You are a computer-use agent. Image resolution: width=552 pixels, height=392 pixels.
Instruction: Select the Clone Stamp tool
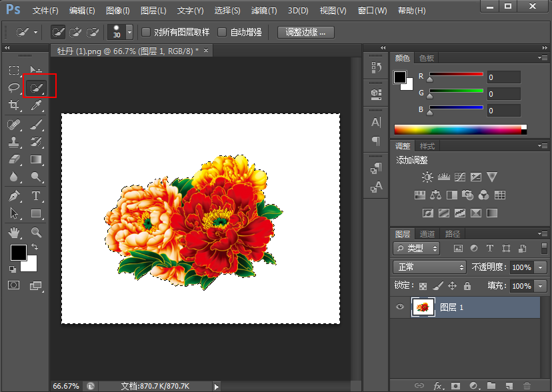pos(14,142)
